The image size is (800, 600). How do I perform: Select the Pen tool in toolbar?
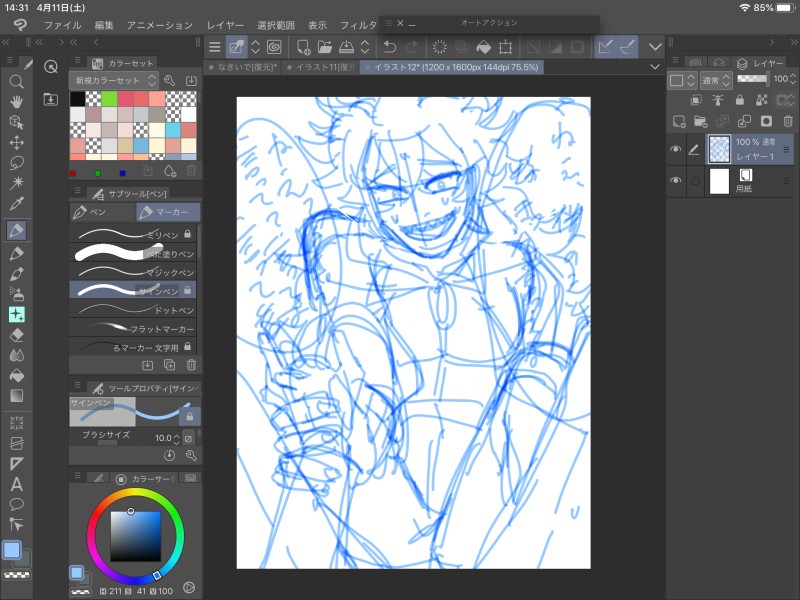[x=16, y=231]
